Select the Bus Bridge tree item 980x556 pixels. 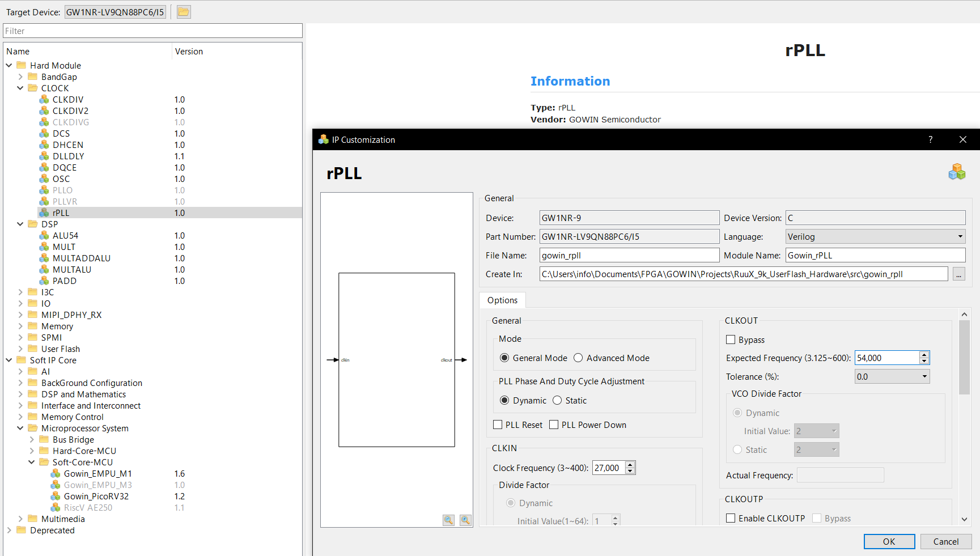point(73,439)
